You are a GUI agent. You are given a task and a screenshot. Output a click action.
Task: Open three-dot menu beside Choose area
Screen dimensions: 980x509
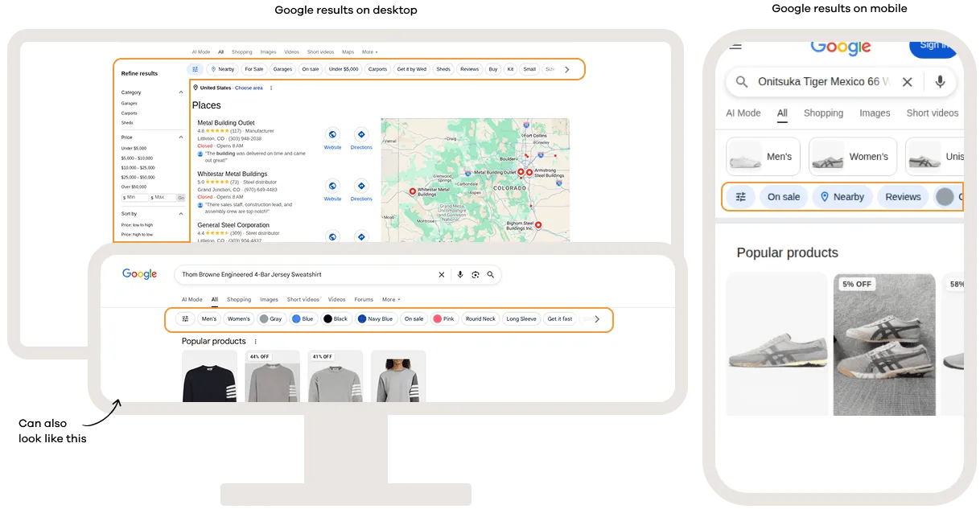pos(271,88)
